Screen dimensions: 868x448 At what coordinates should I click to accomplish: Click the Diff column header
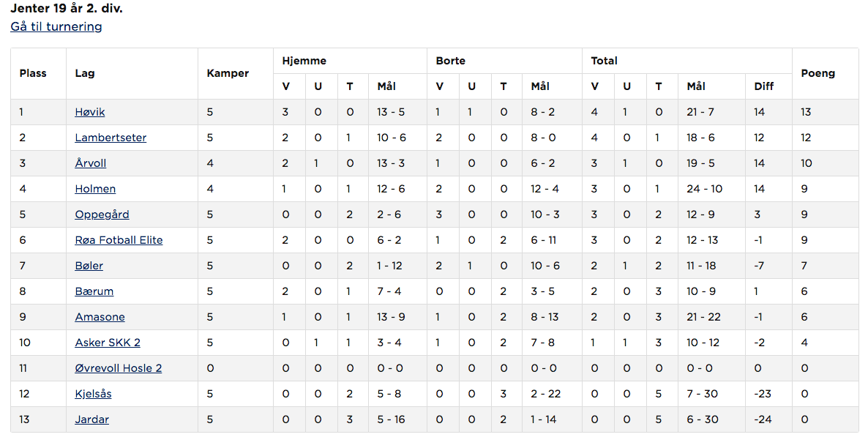click(x=763, y=86)
